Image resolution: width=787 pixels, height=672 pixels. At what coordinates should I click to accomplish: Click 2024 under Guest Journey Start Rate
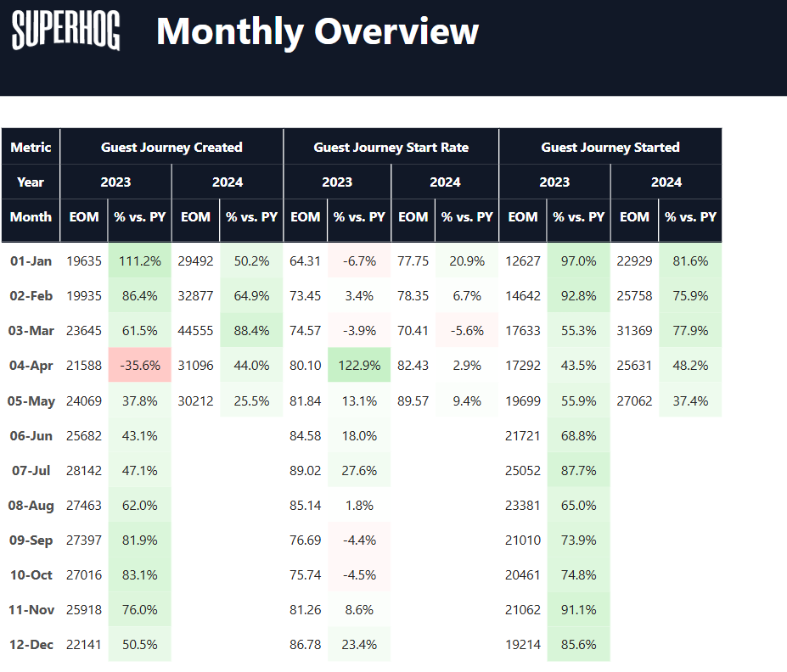point(445,182)
